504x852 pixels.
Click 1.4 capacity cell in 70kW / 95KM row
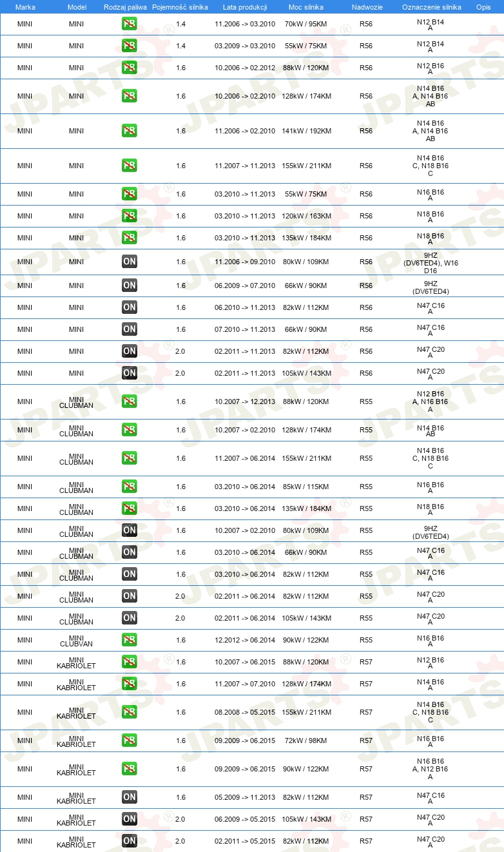180,24
